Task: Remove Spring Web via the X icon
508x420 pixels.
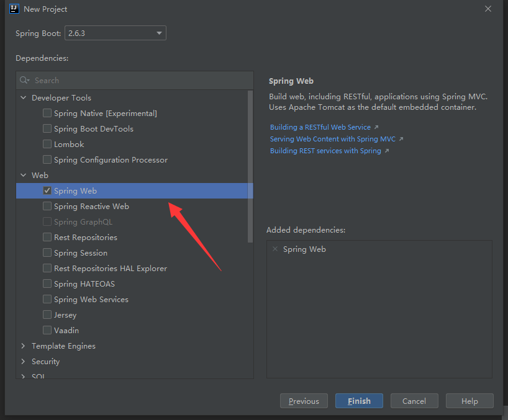Action: 275,249
